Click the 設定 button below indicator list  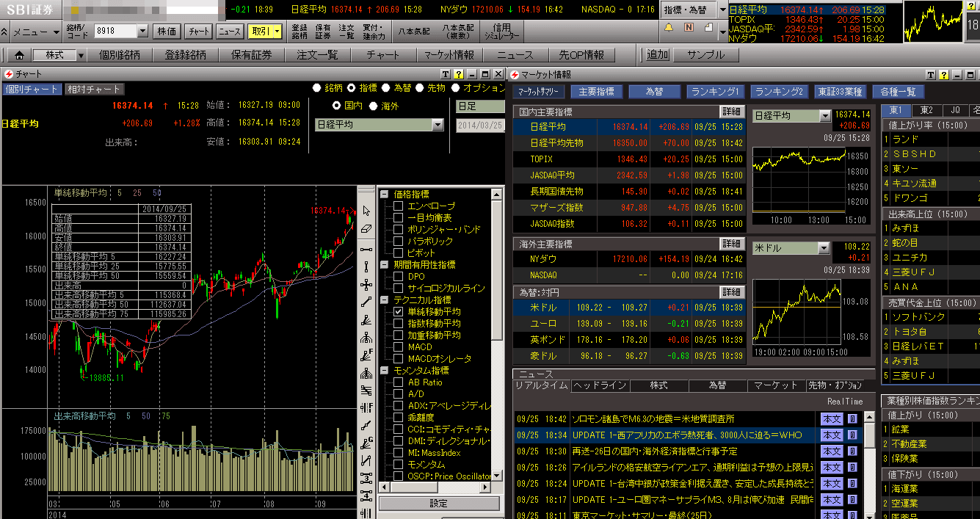(x=438, y=504)
